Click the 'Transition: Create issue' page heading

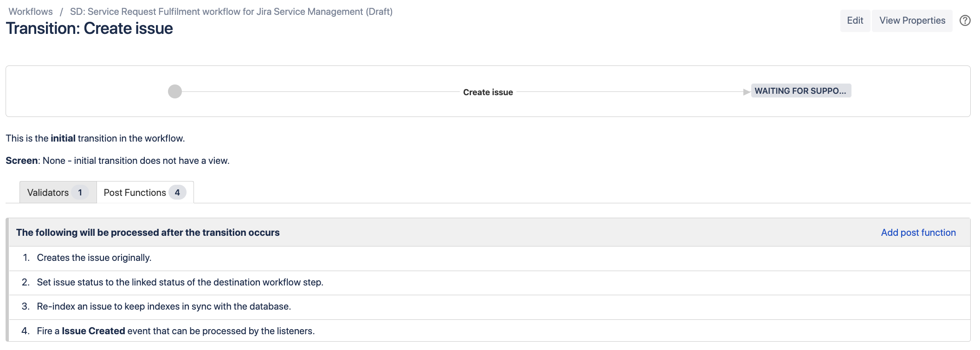[89, 29]
